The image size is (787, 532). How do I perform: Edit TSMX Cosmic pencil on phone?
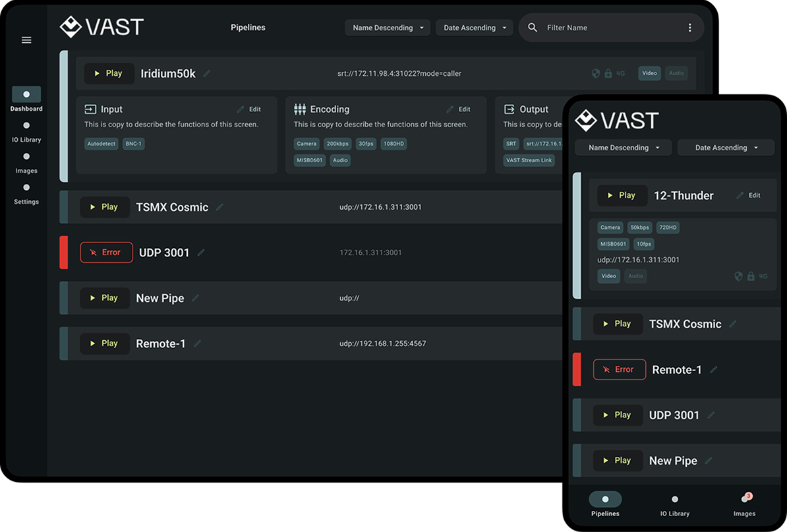[x=733, y=324]
